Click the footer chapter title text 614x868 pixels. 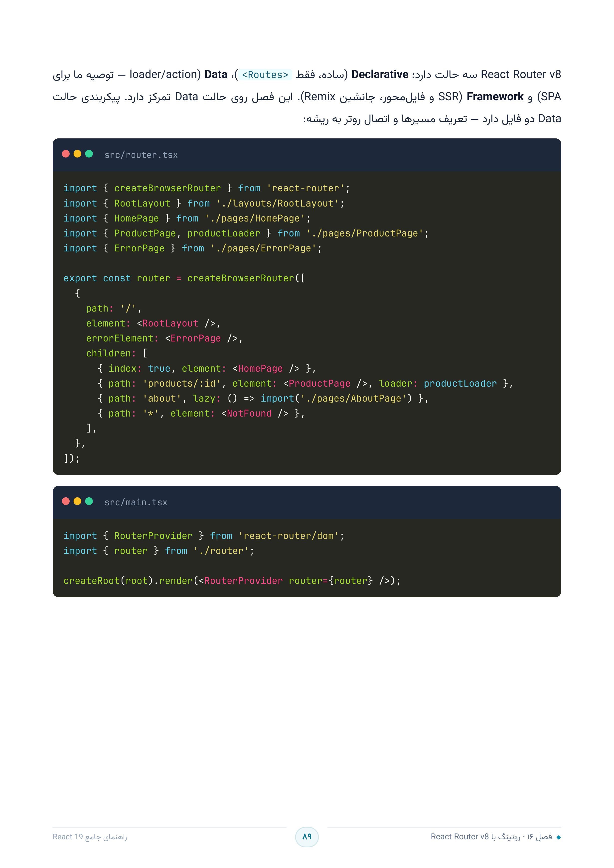click(491, 837)
